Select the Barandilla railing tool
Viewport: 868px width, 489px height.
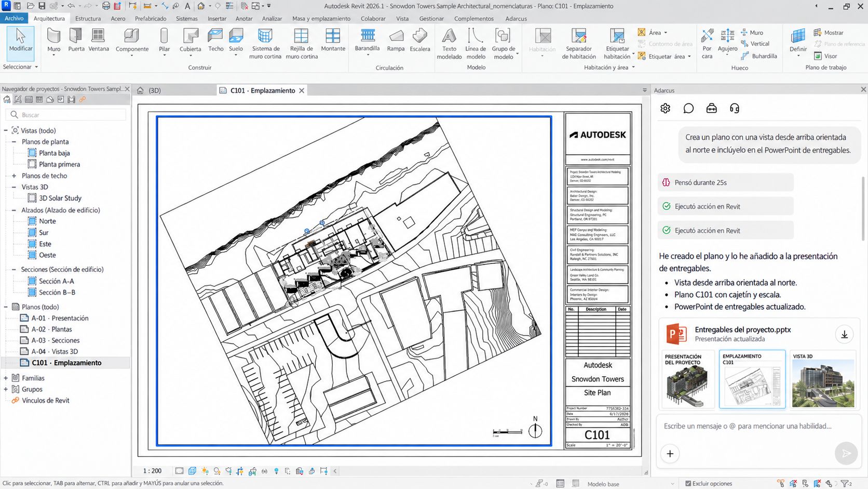point(367,41)
